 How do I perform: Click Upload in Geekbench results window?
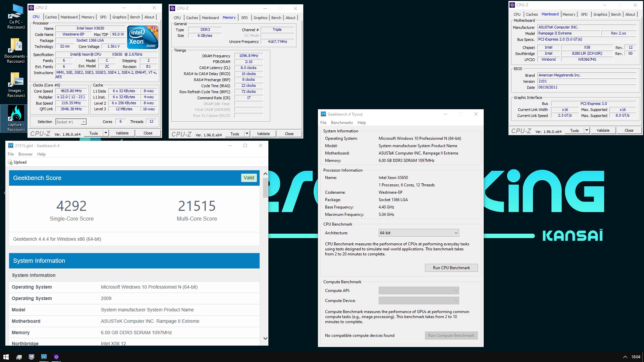[x=17, y=162]
